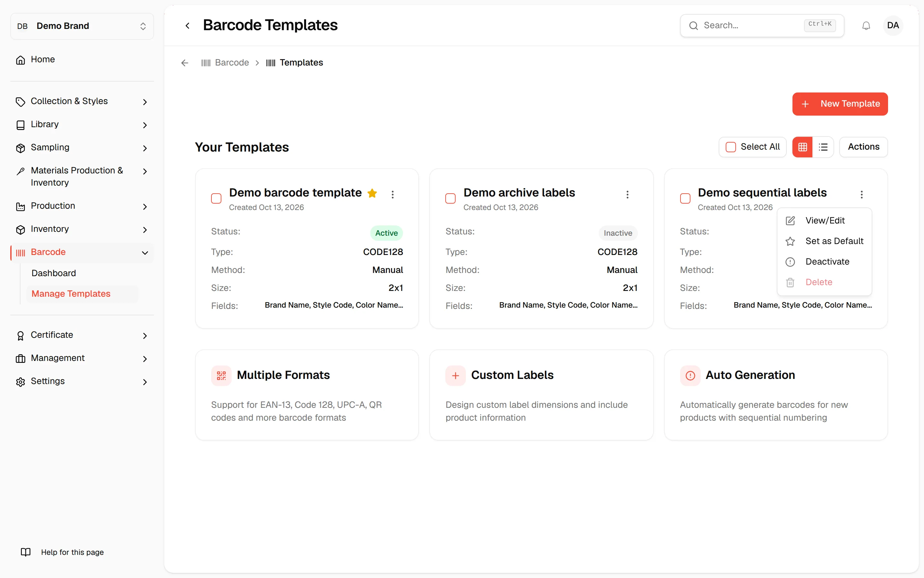Tick checkbox for Demo archive labels
Image resolution: width=924 pixels, height=578 pixels.
(x=450, y=198)
